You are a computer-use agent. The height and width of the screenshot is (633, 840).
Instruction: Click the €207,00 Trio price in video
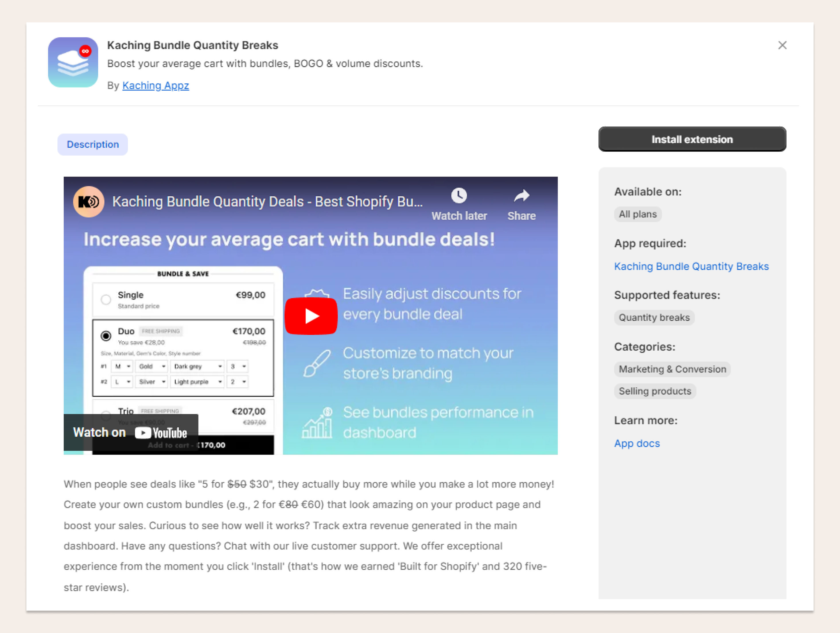click(248, 411)
